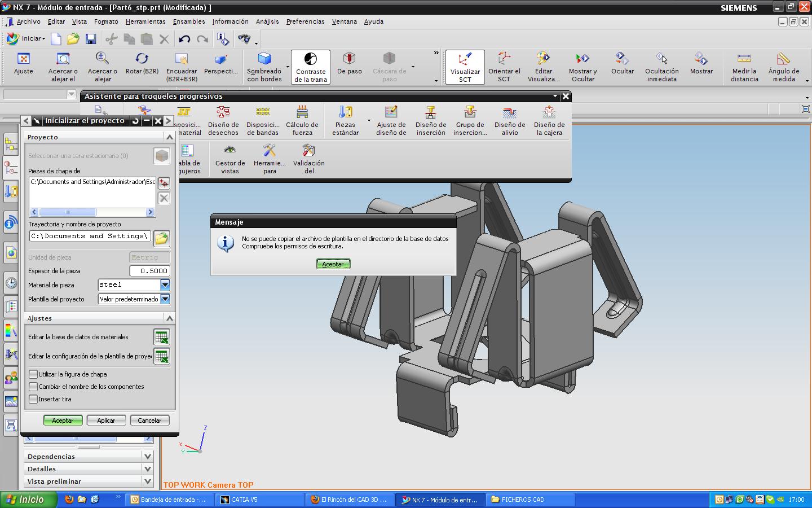
Task: Open the Ayuda menu
Action: coord(373,21)
